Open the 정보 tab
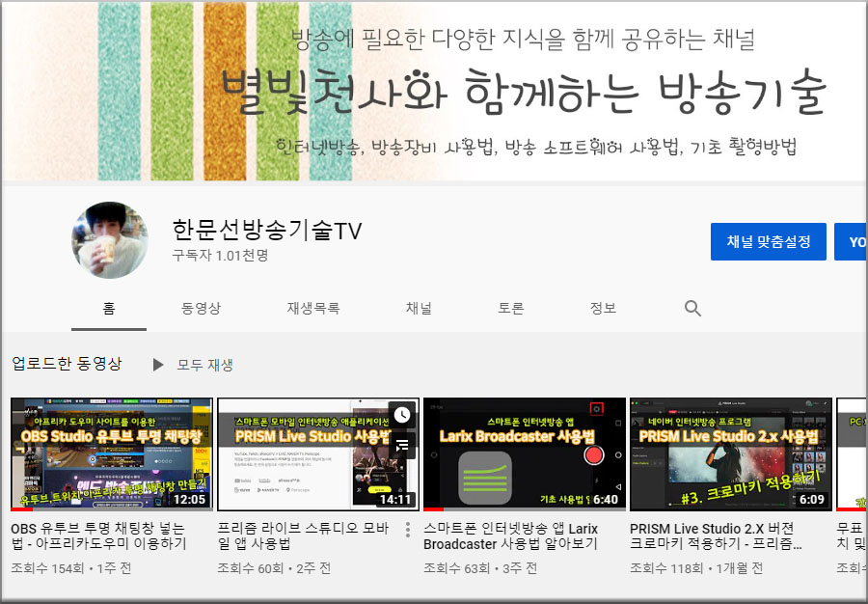The height and width of the screenshot is (604, 868). coord(603,309)
